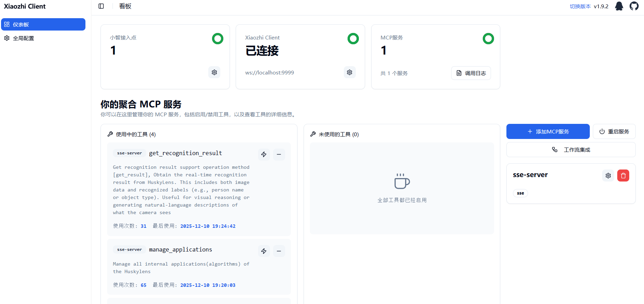The width and height of the screenshot is (644, 304).
Task: Select 仪表板 in the sidebar
Action: 43,24
